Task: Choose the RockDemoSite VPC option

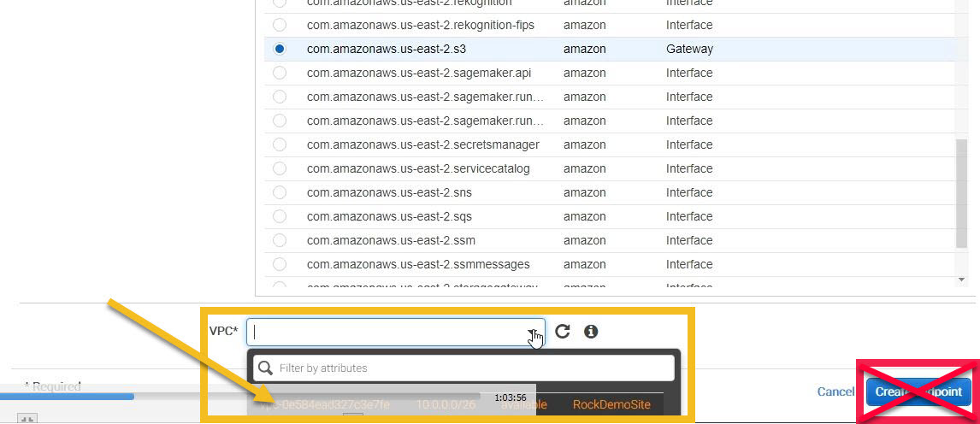Action: (x=611, y=404)
